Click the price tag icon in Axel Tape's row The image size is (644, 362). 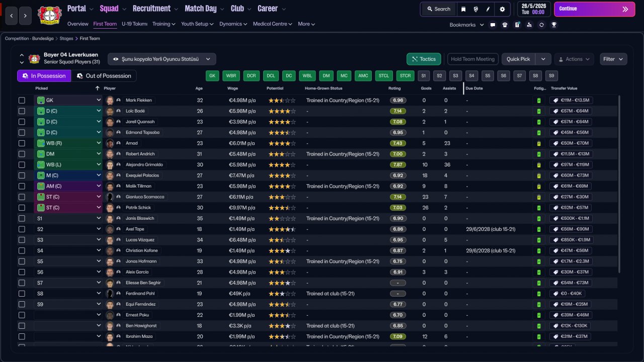coord(556,229)
